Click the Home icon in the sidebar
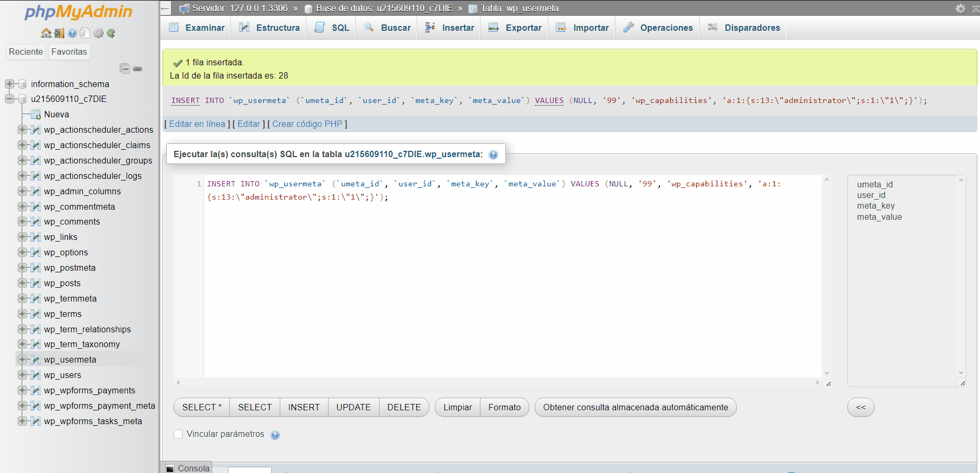The image size is (980, 473). (46, 33)
